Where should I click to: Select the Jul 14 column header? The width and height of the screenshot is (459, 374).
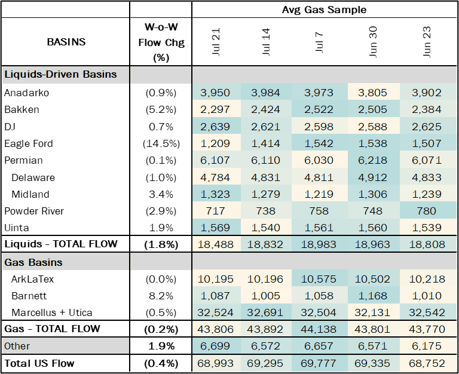pyautogui.click(x=266, y=42)
